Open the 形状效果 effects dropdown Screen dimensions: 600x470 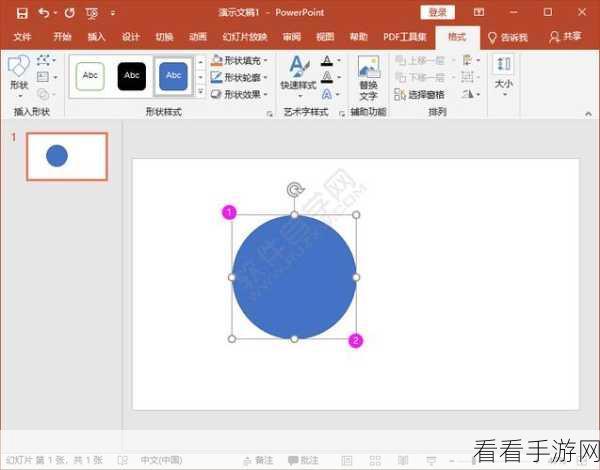pos(240,94)
